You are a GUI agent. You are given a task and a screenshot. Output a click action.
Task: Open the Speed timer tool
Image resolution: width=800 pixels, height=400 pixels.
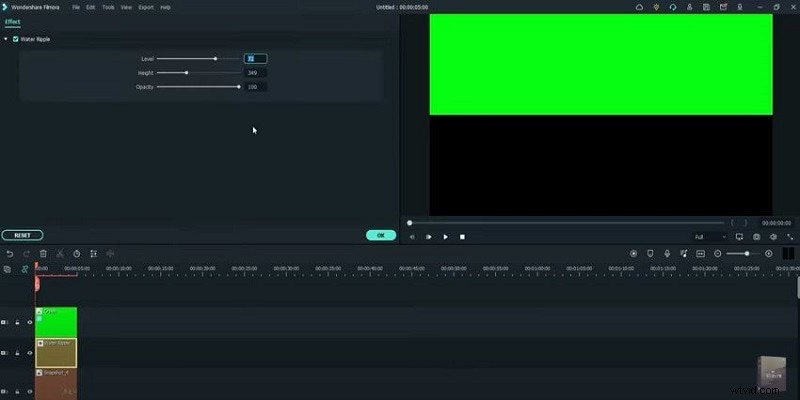(77, 254)
